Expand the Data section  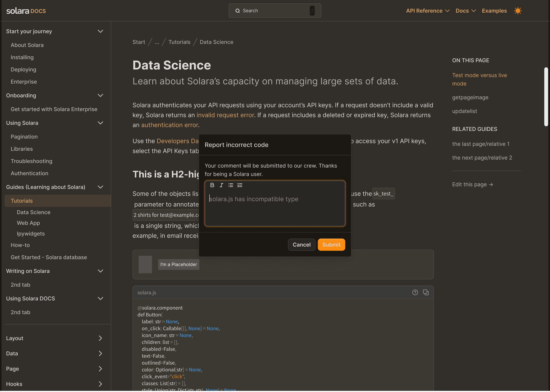click(x=100, y=354)
